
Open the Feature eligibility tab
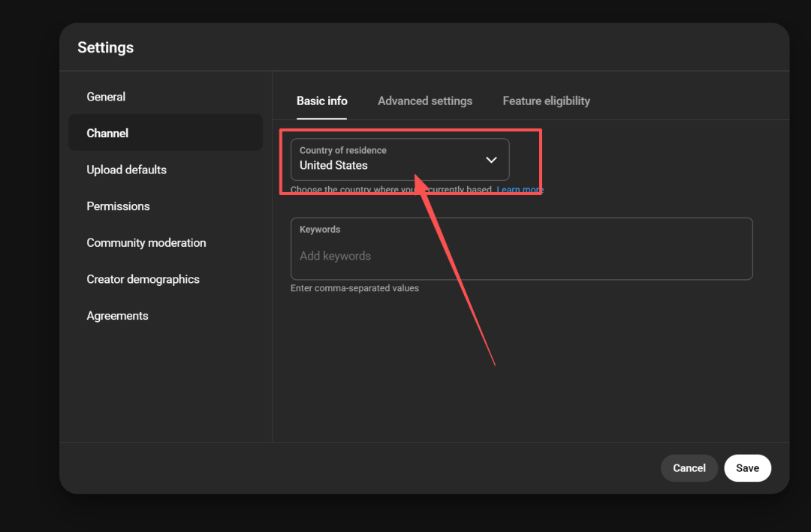click(x=546, y=101)
